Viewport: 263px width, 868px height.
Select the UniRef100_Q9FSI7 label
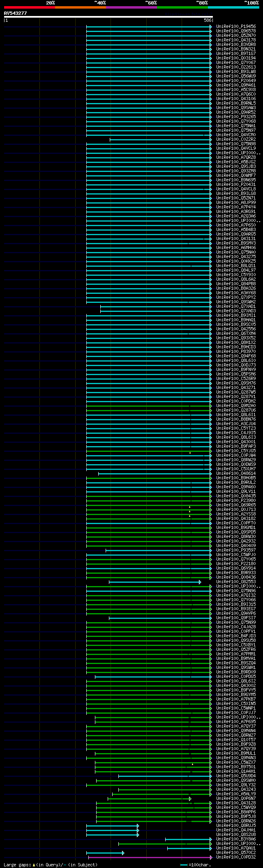point(236,618)
